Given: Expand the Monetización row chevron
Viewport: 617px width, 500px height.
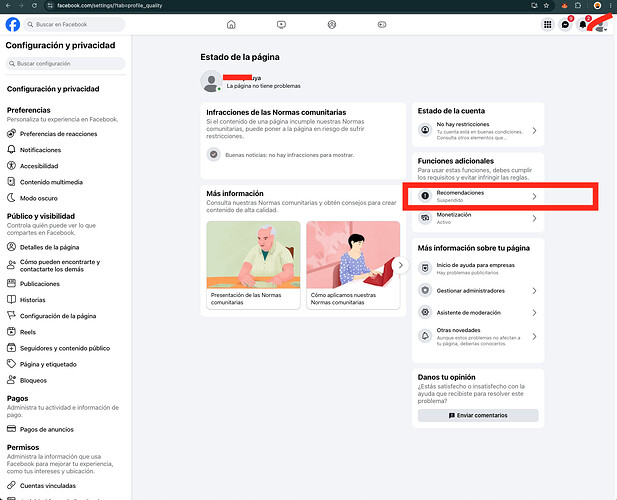Looking at the screenshot, I should [x=534, y=218].
